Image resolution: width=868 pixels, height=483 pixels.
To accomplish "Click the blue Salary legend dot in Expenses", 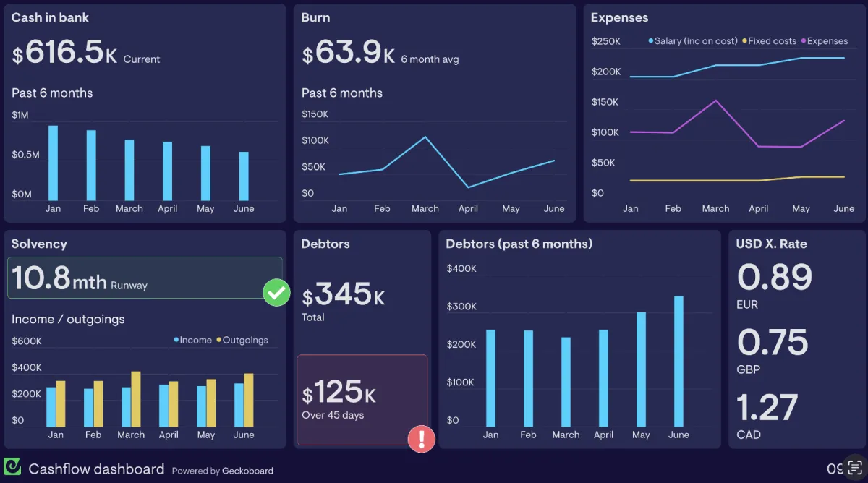I will click(649, 41).
